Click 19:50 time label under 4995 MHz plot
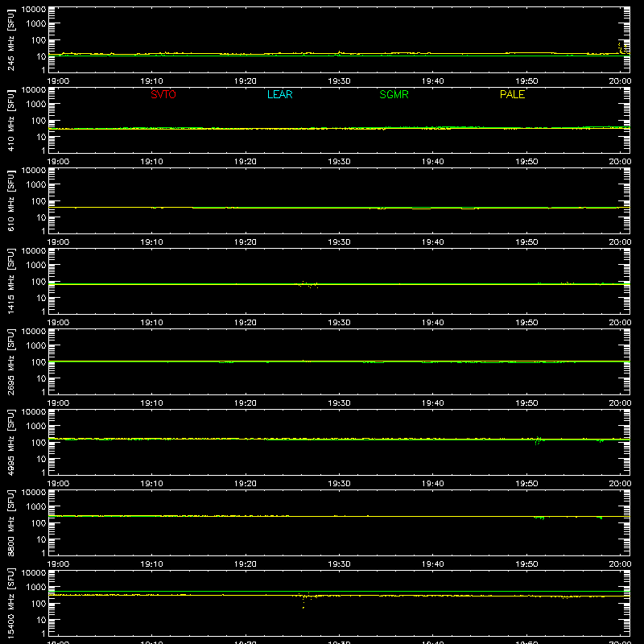This screenshot has height=644, width=644. [x=526, y=484]
